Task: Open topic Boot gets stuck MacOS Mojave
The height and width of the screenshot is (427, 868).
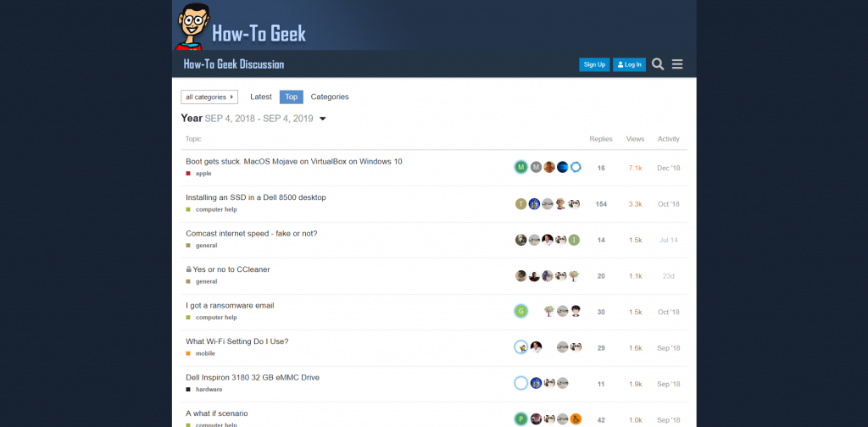Action: click(x=294, y=162)
